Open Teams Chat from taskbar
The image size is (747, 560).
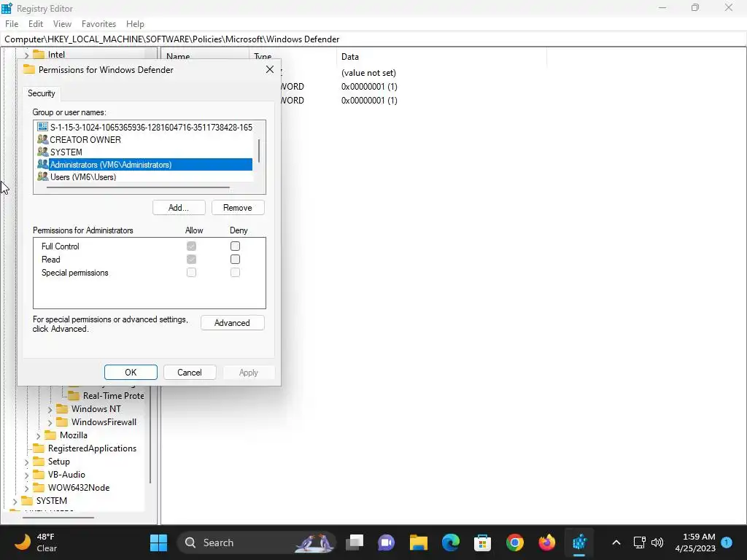(x=387, y=542)
